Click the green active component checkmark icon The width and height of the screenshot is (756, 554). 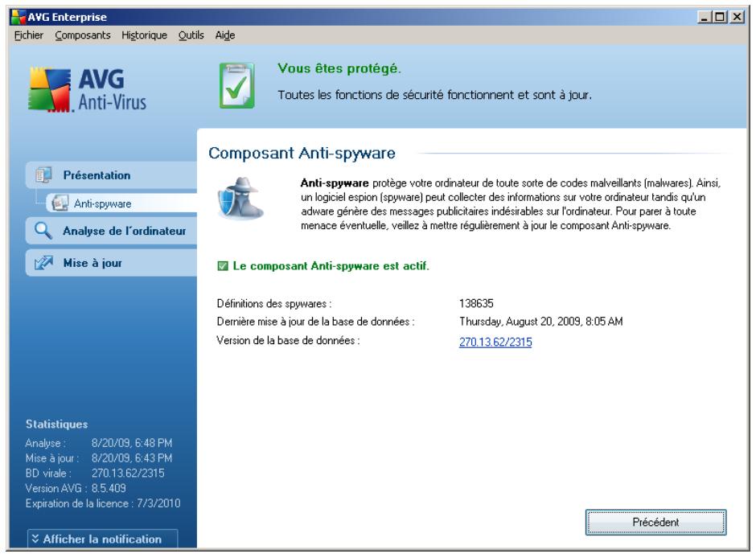point(223,265)
